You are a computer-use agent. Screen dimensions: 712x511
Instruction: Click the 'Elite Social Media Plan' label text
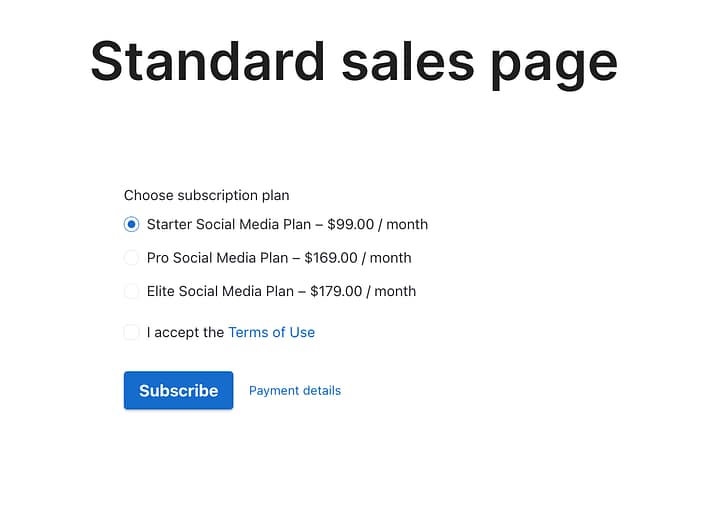coord(219,291)
